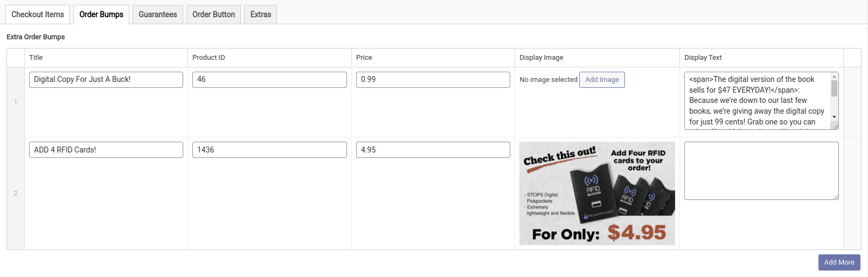
Task: Focus the Price field showing 4.95
Action: 433,150
